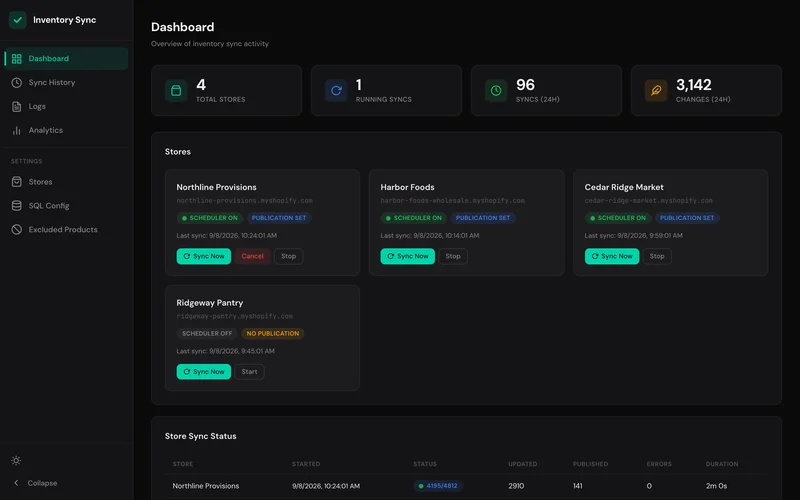The height and width of the screenshot is (500, 800).
Task: Click Ridgeway Pantry NO PUBLICATION badge
Action: tap(273, 334)
